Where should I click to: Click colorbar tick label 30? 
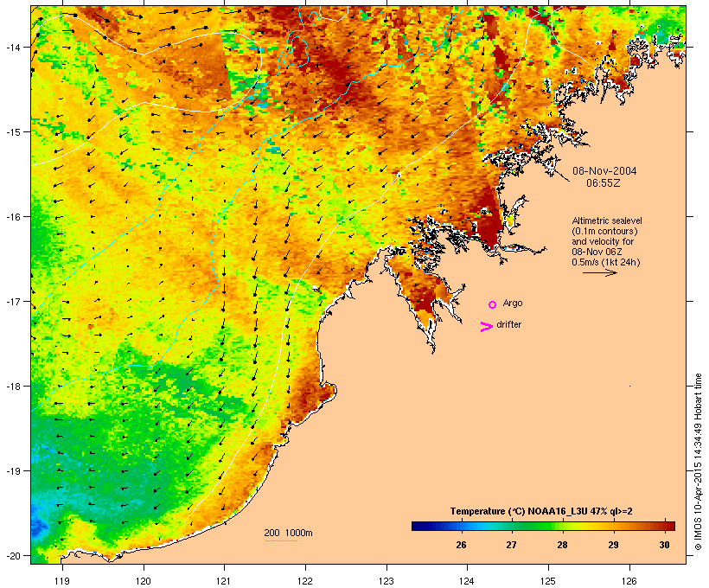(664, 545)
